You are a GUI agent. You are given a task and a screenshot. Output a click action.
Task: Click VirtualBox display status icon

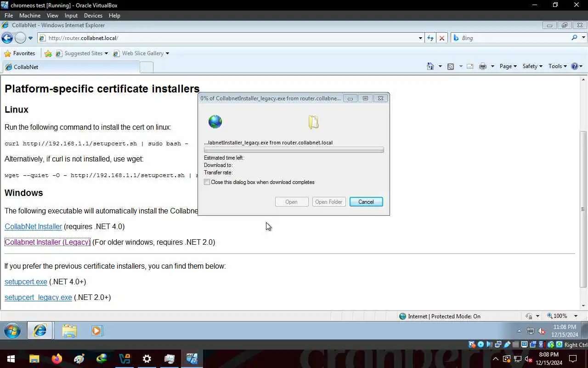click(x=524, y=345)
